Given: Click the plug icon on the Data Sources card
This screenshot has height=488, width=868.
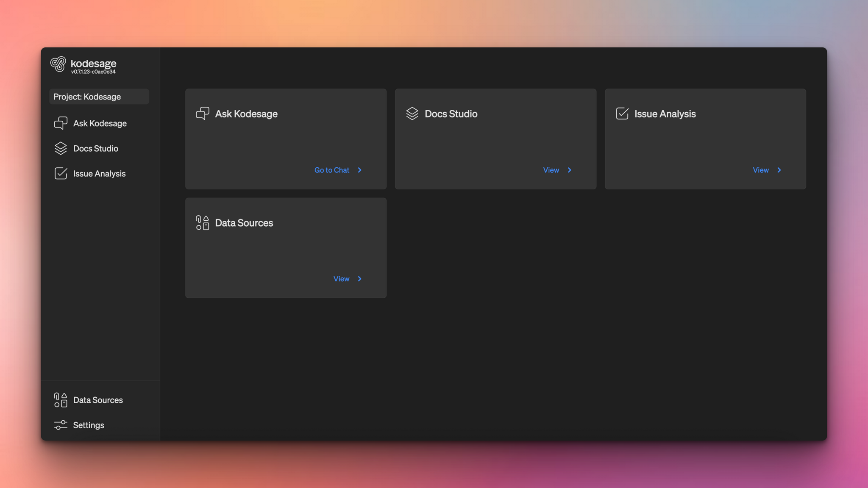Looking at the screenshot, I should coord(202,223).
